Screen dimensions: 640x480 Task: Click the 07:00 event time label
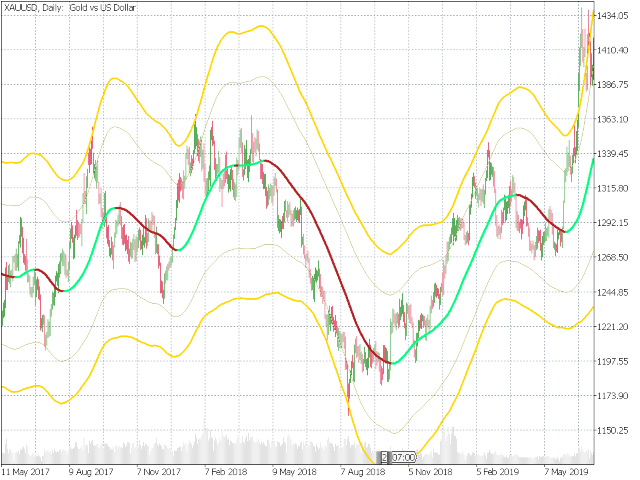click(x=403, y=457)
